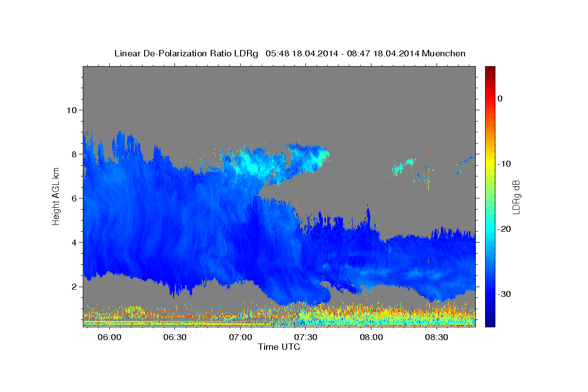Screen dimensions: 588x392
Task: Click the 'Time UTC' axis label
Action: tap(279, 347)
